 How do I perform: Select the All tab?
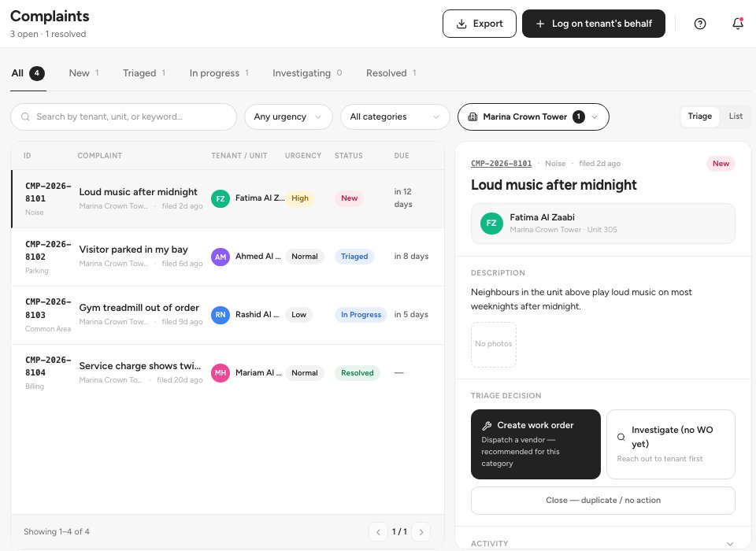(x=28, y=73)
